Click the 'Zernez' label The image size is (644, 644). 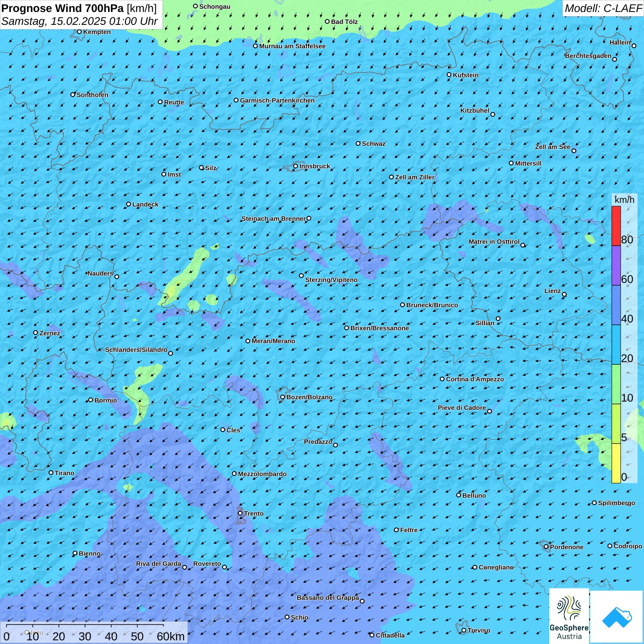(50, 333)
